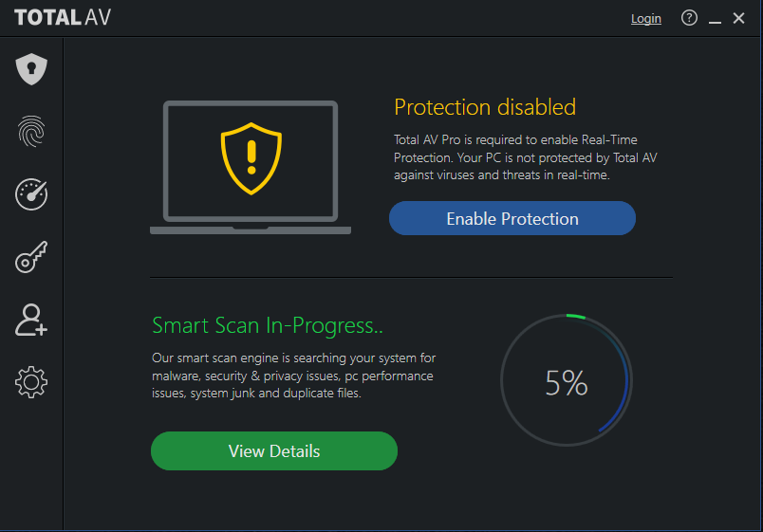Click the smart scan engine description text

point(293,376)
